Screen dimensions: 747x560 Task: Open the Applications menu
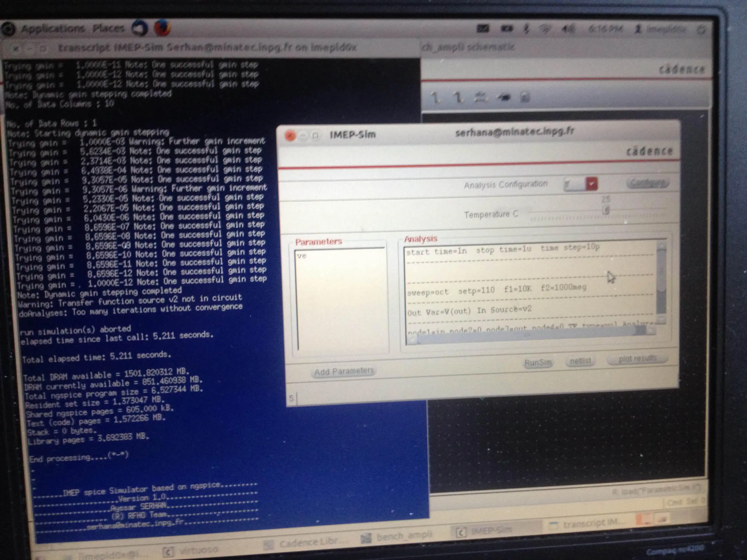click(x=53, y=29)
